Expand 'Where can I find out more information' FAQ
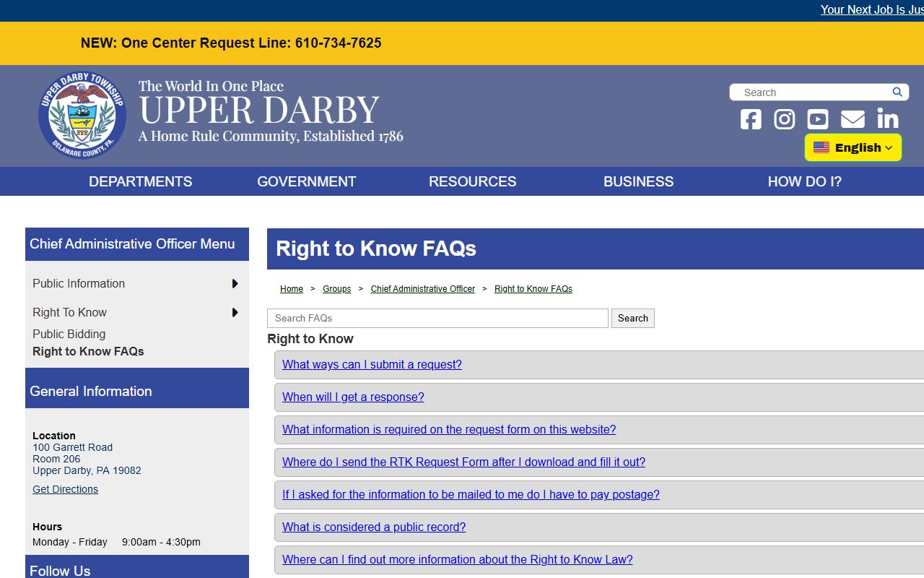 point(458,560)
